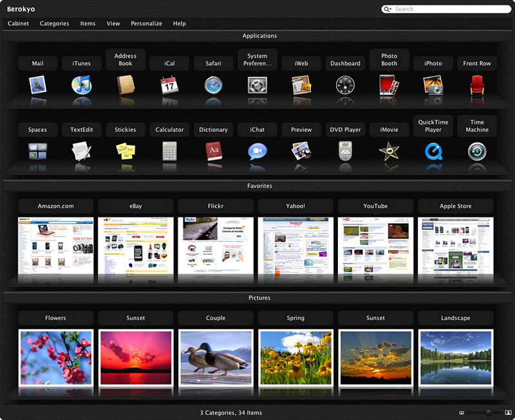Open the View menu

[113, 23]
